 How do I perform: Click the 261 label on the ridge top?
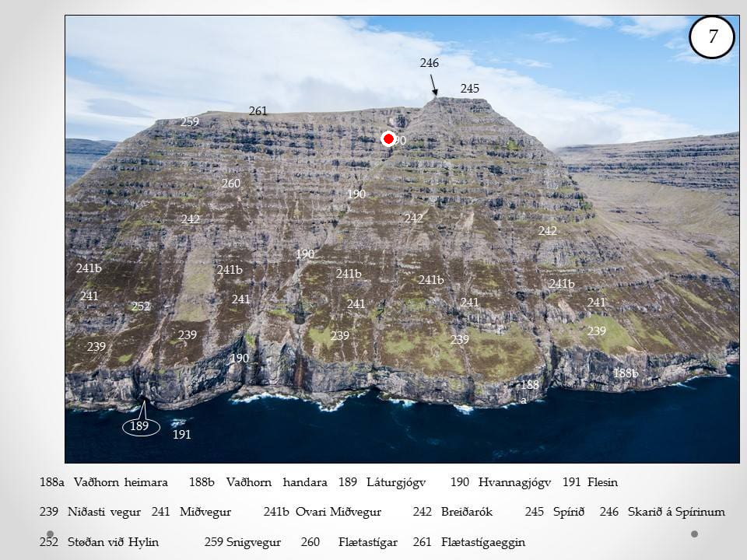pyautogui.click(x=258, y=111)
